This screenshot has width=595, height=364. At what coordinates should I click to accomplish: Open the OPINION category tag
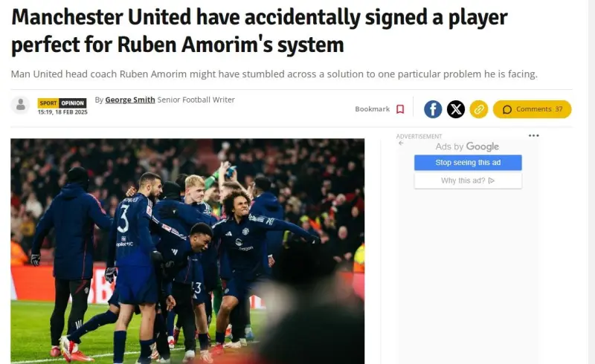click(72, 103)
